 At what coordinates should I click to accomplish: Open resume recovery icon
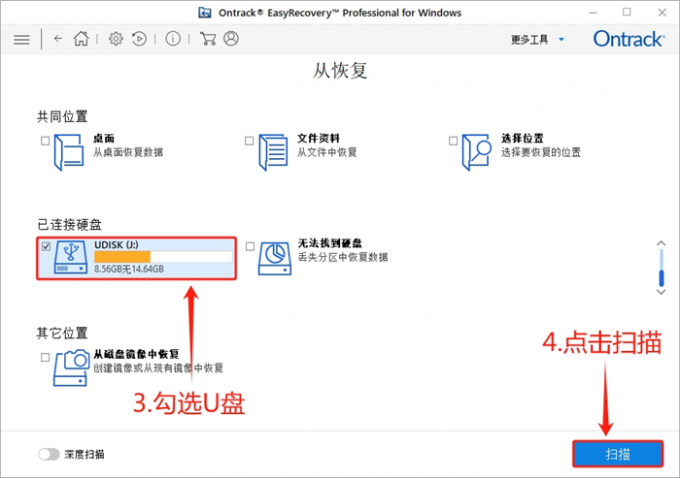coord(139,39)
